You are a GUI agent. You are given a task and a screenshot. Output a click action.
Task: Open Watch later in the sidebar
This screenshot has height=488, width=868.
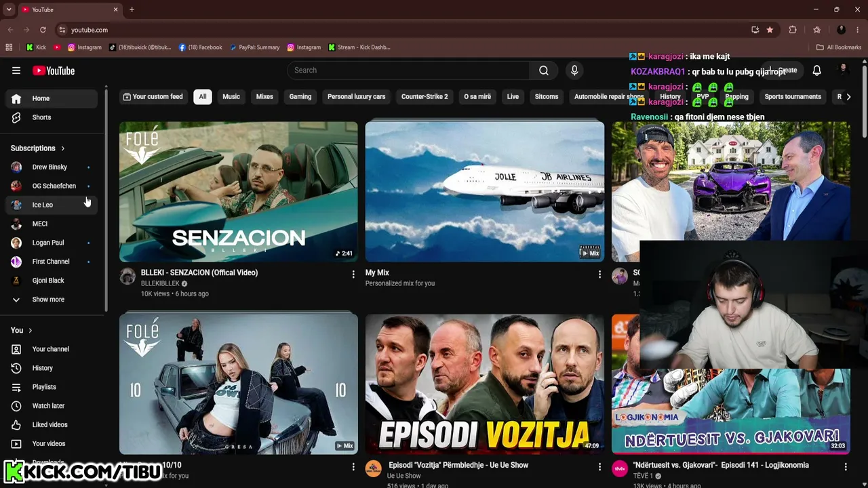point(52,406)
